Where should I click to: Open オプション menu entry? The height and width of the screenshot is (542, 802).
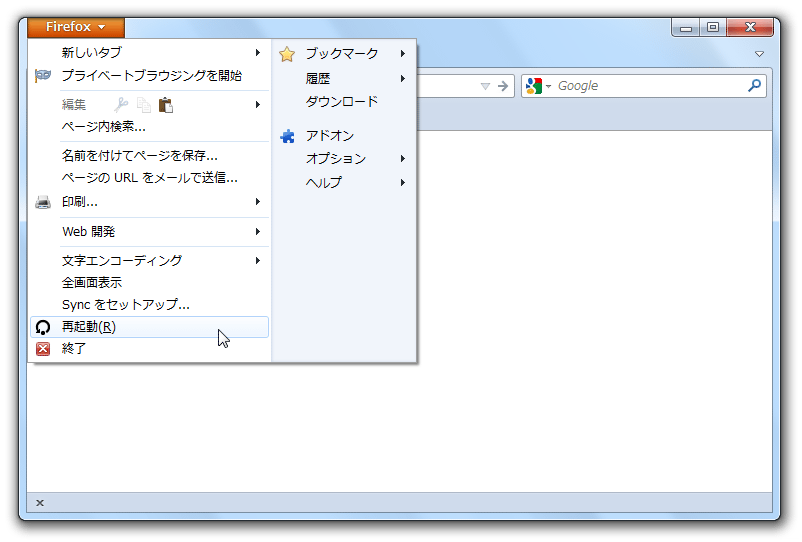(345, 159)
